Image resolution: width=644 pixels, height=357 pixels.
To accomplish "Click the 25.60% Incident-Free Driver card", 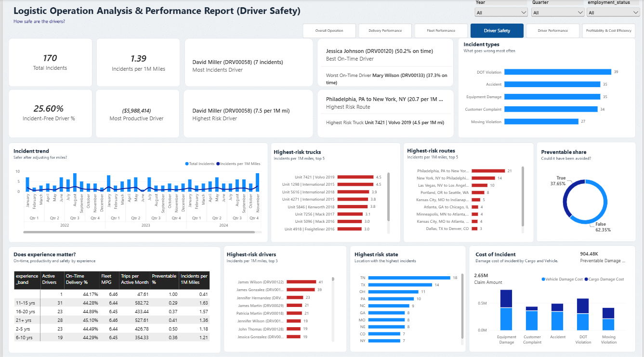I will 50,114.
